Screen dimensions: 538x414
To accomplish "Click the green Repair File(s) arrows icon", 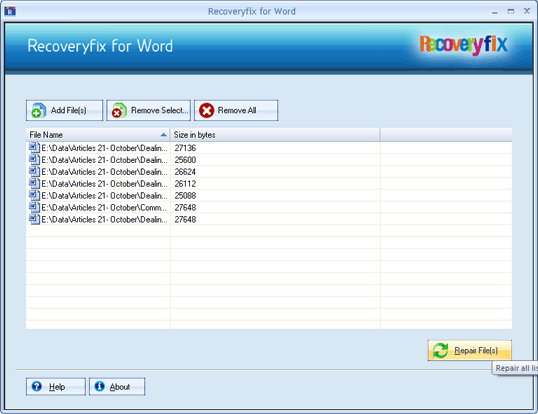I will tap(440, 350).
